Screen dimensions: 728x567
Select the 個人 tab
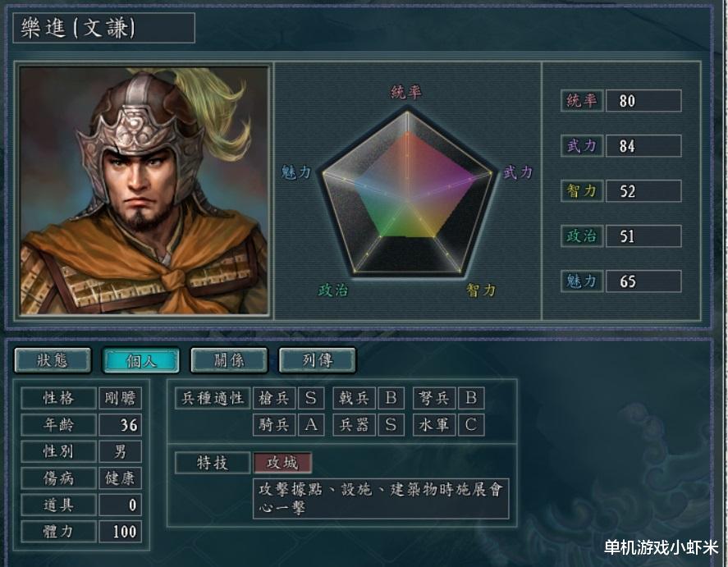coord(140,360)
